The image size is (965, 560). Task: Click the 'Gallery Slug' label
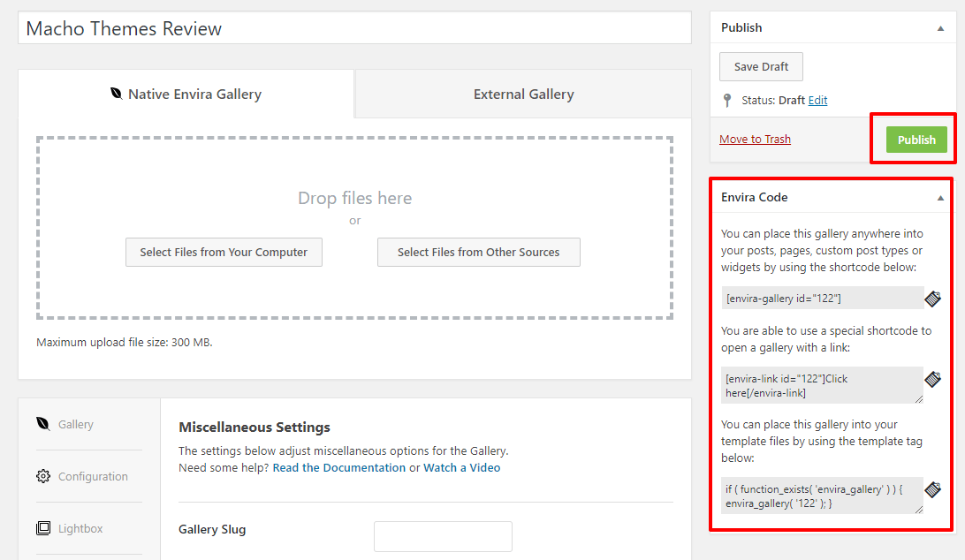tap(212, 529)
